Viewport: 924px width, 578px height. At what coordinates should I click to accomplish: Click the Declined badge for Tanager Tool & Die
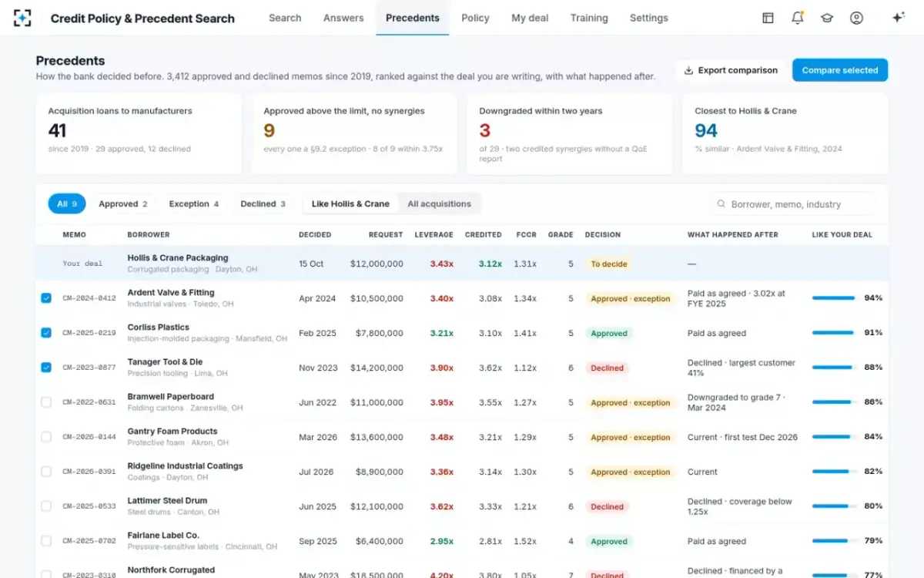pyautogui.click(x=607, y=368)
